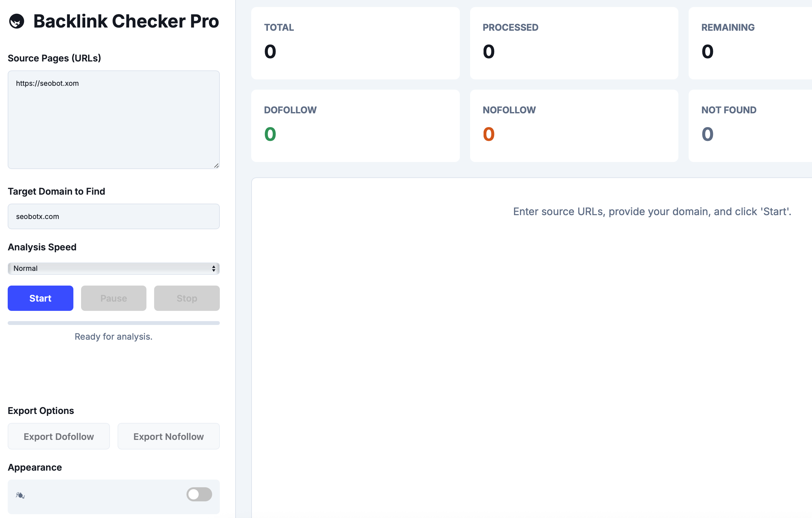This screenshot has width=812, height=518.
Task: Click the Start button
Action: [40, 298]
